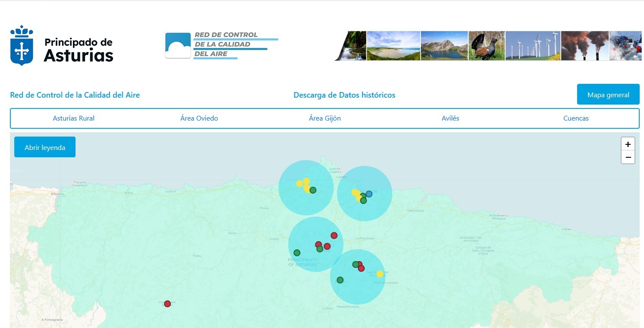
Task: Click Red de Control de la Calidad link
Action: [75, 95]
